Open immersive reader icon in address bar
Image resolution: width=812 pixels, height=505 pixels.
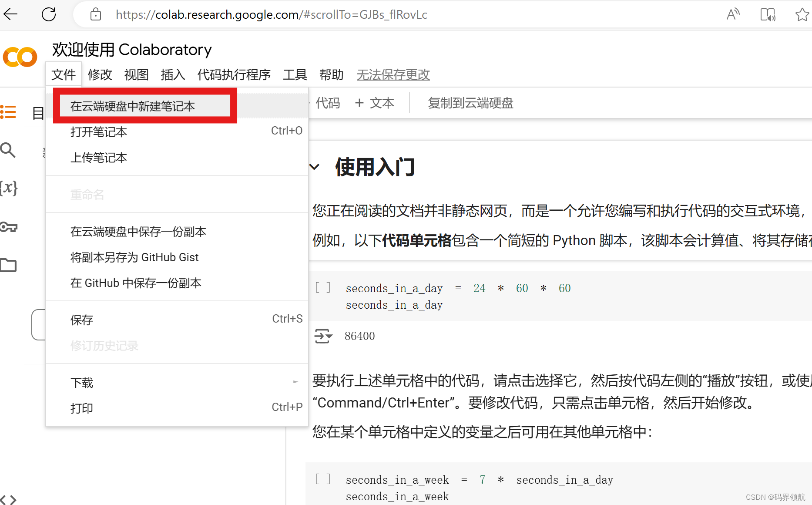point(768,14)
